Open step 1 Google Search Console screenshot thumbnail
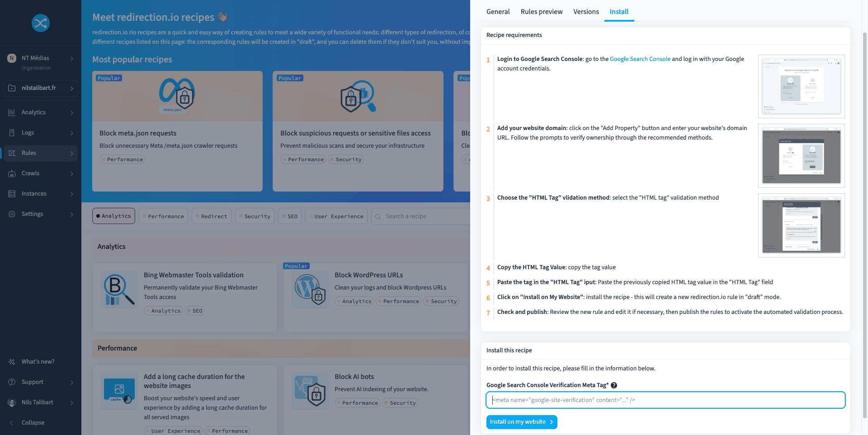The width and height of the screenshot is (868, 435). [x=801, y=86]
